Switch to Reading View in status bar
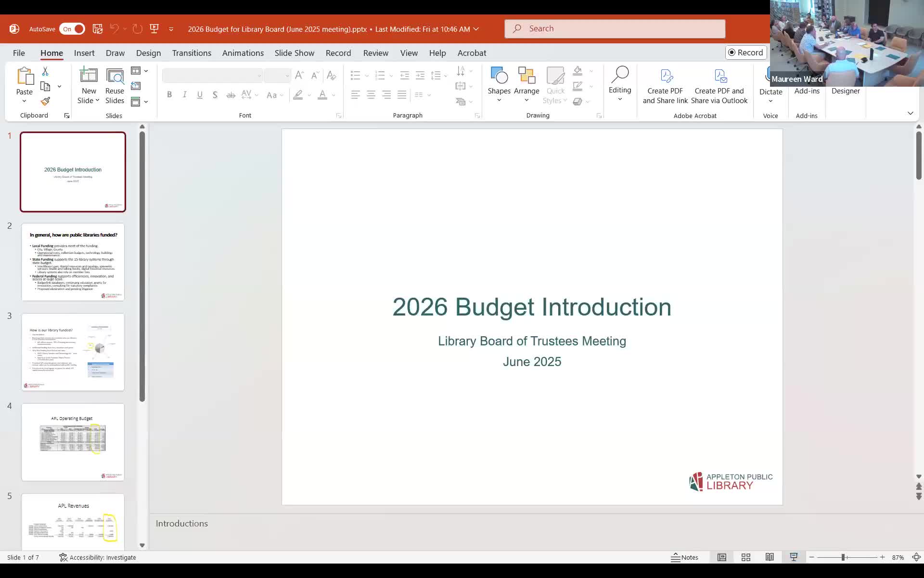The height and width of the screenshot is (578, 924). 770,557
